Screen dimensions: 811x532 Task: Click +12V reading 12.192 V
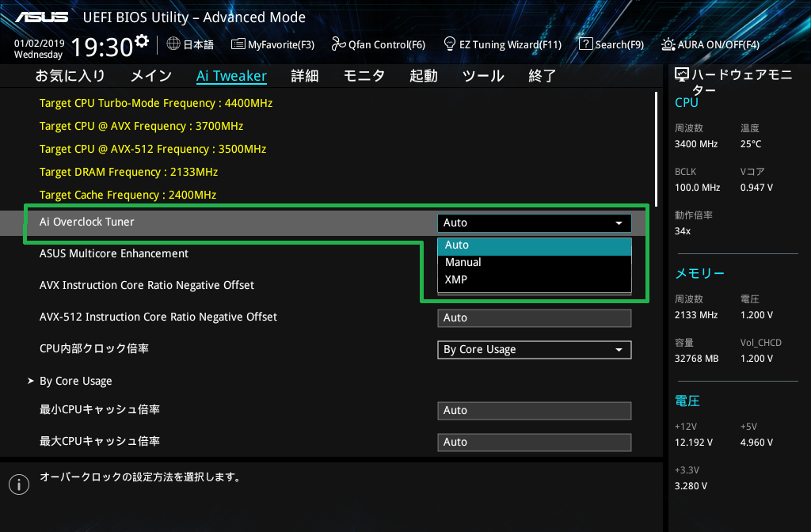click(x=694, y=443)
